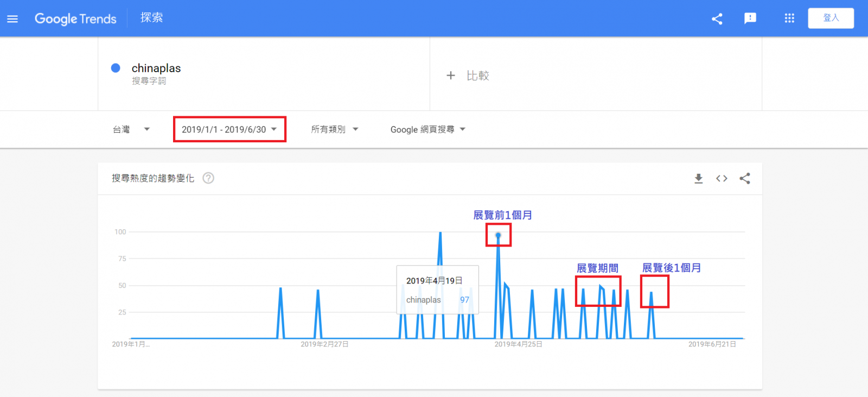Click the 搜尋熱度的趨勢變化 heading

pyautogui.click(x=153, y=178)
